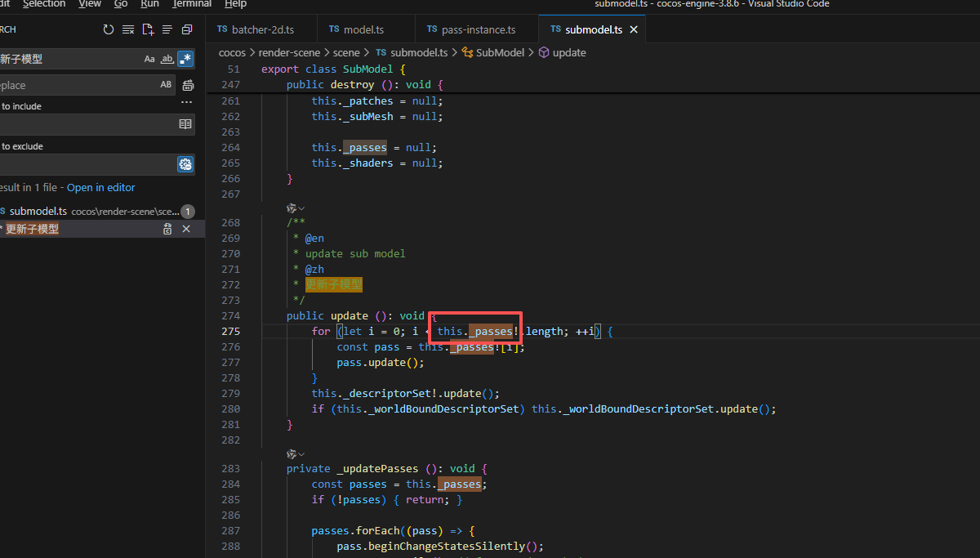This screenshot has height=558, width=980.
Task: Click the Replace All icon
Action: coord(188,85)
